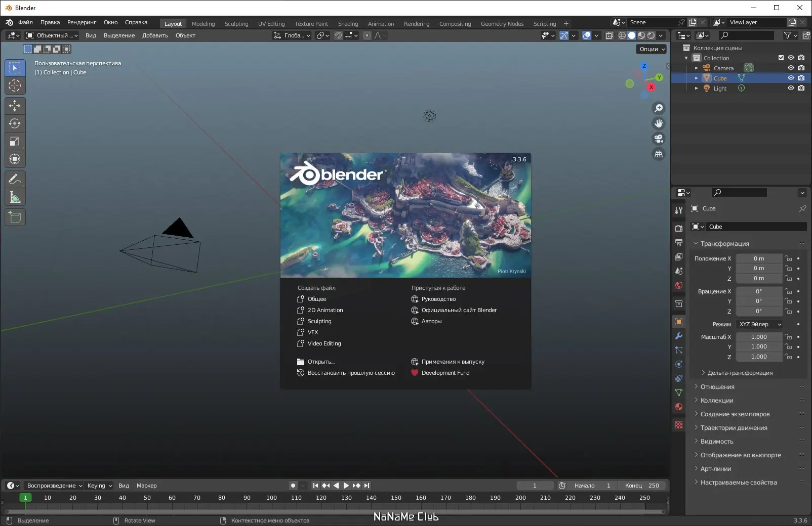
Task: Switch perspective/orthographic with grid icon
Action: click(659, 154)
